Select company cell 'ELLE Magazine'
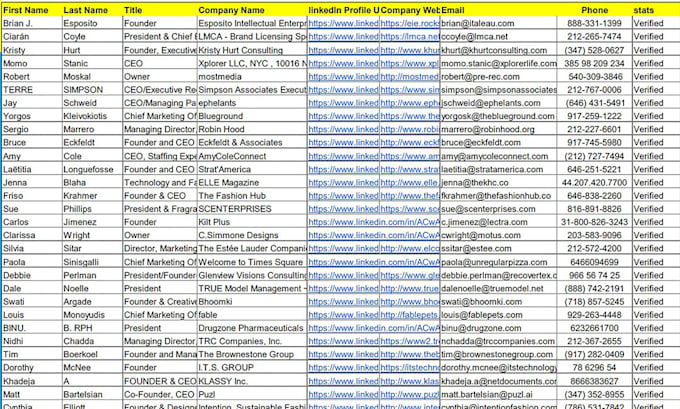 [x=252, y=183]
